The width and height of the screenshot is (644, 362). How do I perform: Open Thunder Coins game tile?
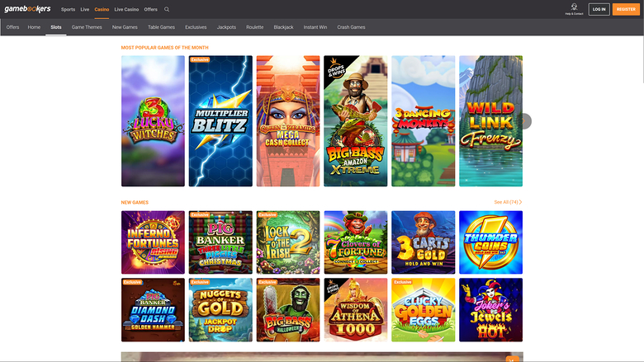(x=490, y=242)
